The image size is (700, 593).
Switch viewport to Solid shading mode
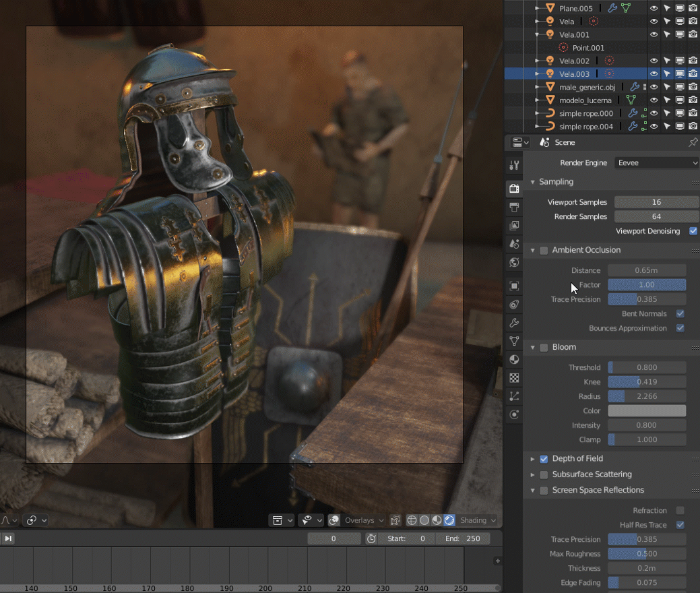(424, 520)
